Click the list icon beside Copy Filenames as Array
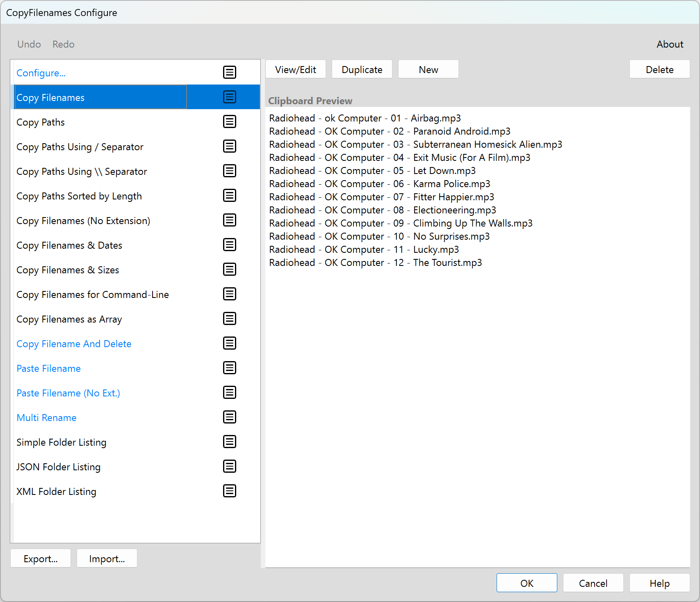 229,318
